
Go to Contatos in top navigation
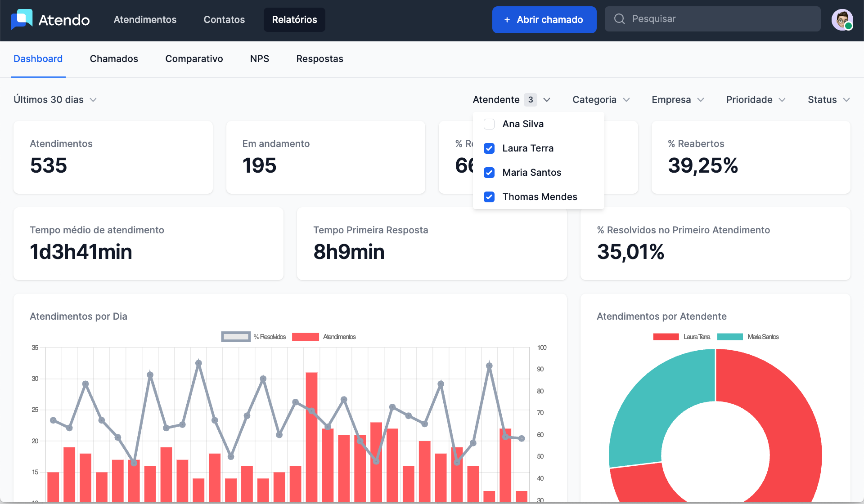click(x=224, y=20)
